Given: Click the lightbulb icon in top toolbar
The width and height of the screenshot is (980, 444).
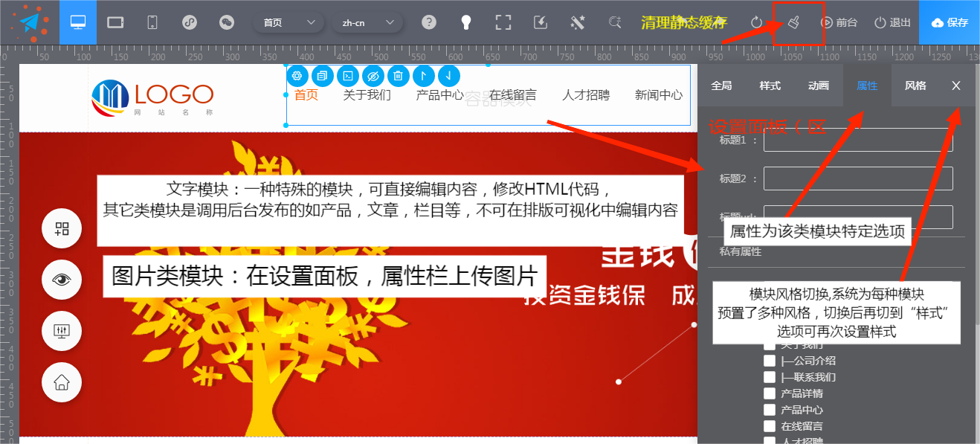Looking at the screenshot, I should click(x=466, y=22).
